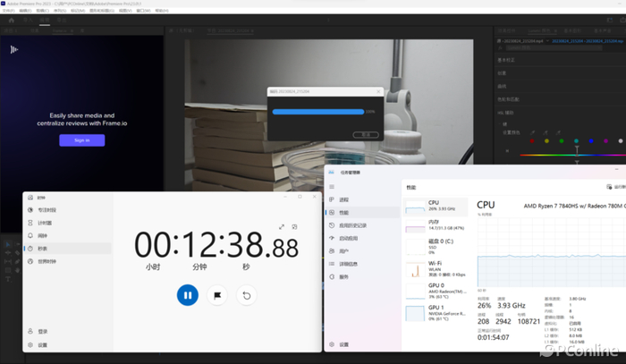626x364 pixels.
Task: Open the 窗口(W) menu
Action: point(143,11)
